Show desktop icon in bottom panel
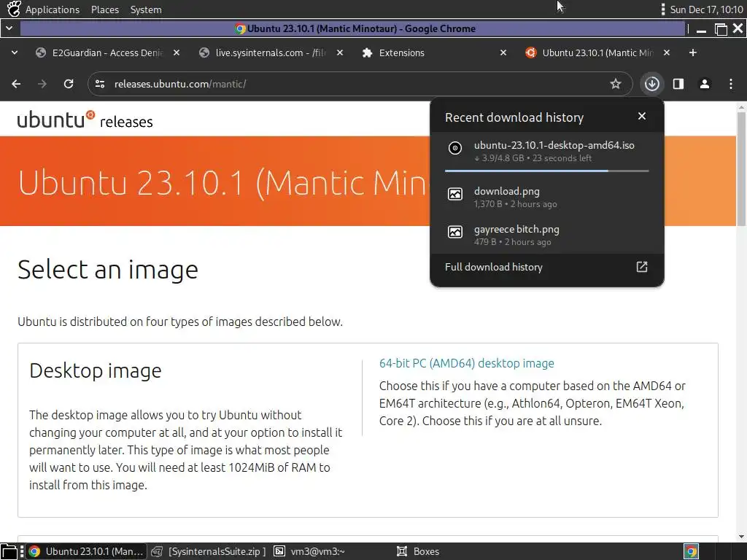The width and height of the screenshot is (747, 560). [9, 551]
